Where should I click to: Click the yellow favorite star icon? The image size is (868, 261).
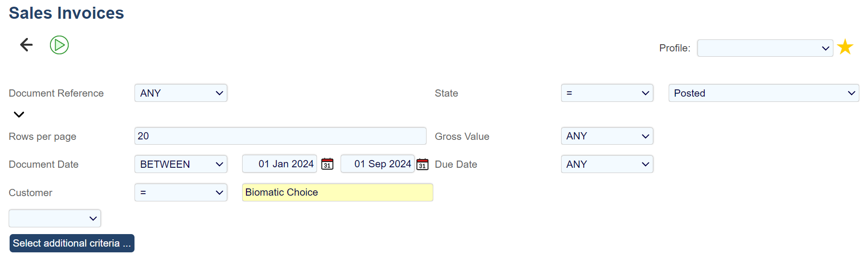coord(845,47)
